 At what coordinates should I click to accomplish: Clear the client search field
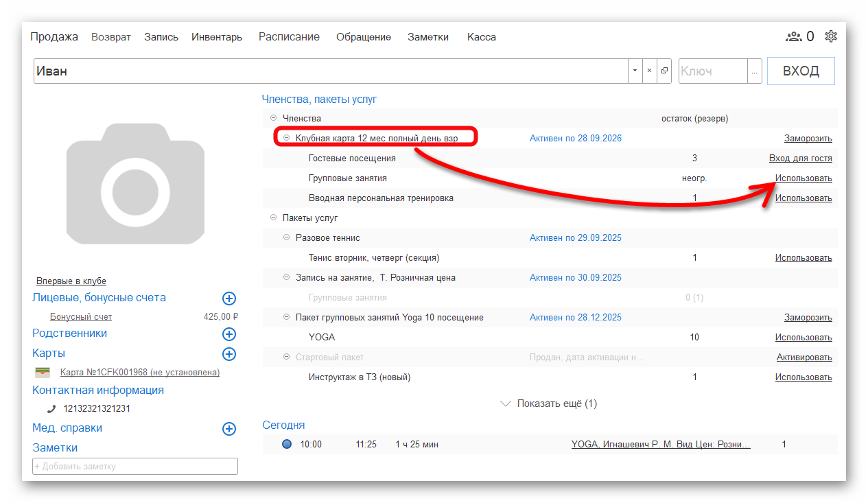(649, 71)
